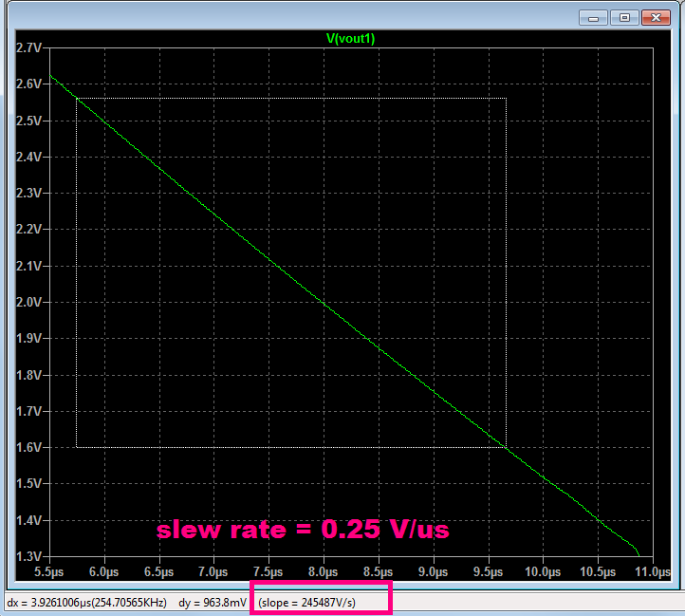Image resolution: width=685 pixels, height=616 pixels.
Task: Click the 1.3V vertical axis label
Action: click(x=28, y=556)
